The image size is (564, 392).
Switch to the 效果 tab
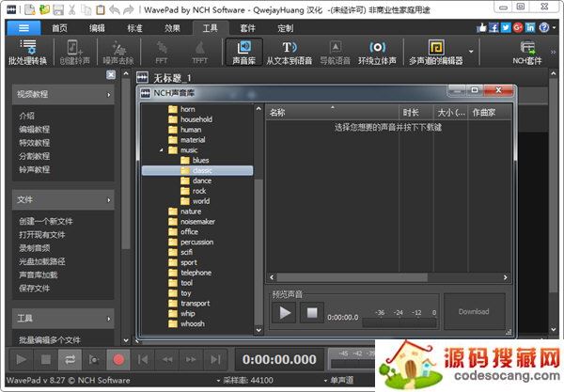pyautogui.click(x=172, y=28)
